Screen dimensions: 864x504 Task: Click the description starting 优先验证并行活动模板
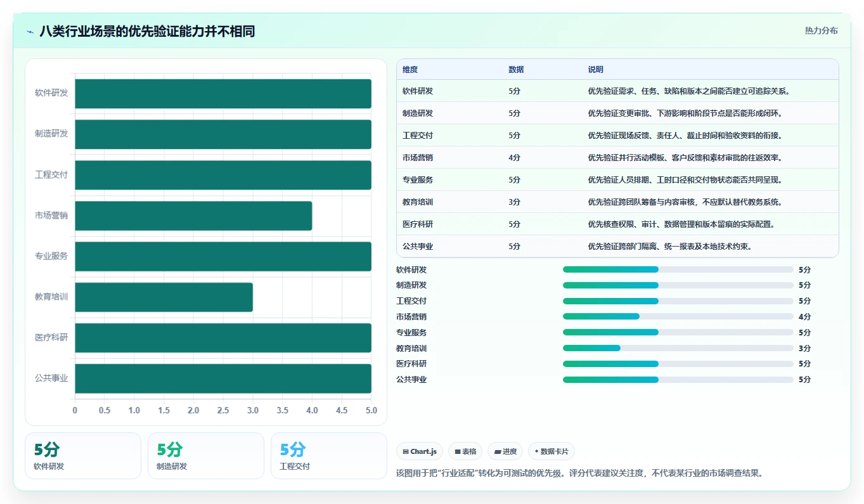coord(685,158)
